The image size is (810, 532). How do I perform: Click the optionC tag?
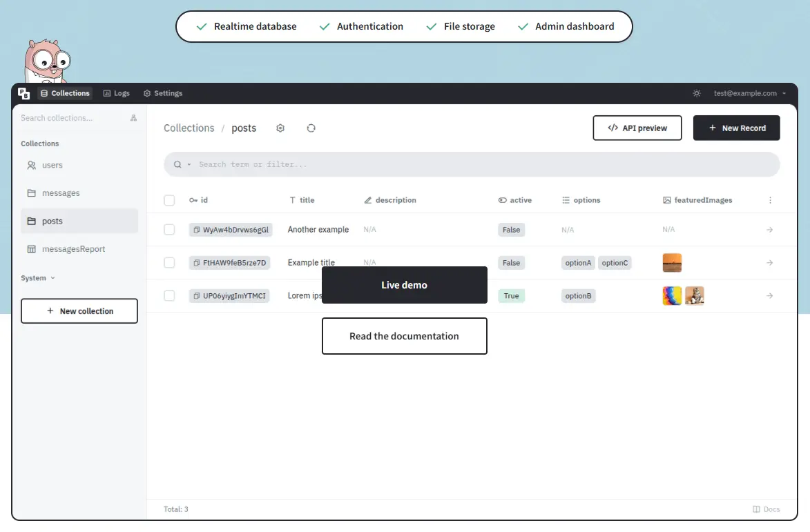pyautogui.click(x=615, y=263)
